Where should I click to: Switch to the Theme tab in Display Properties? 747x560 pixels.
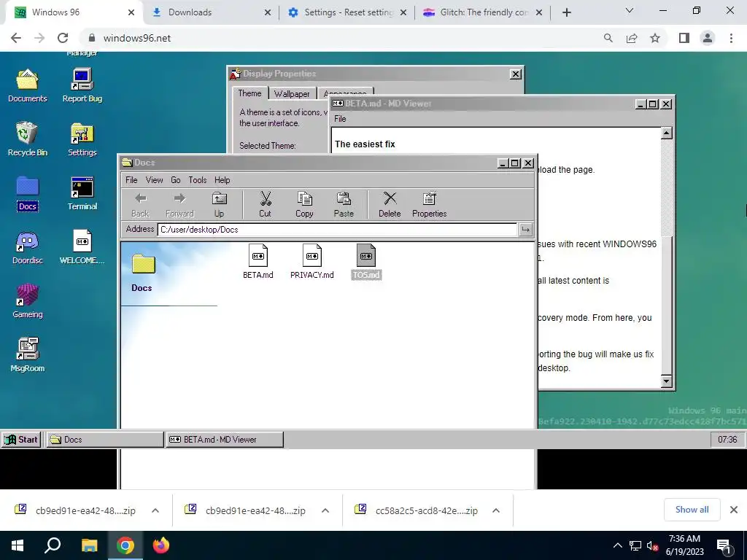pyautogui.click(x=249, y=93)
